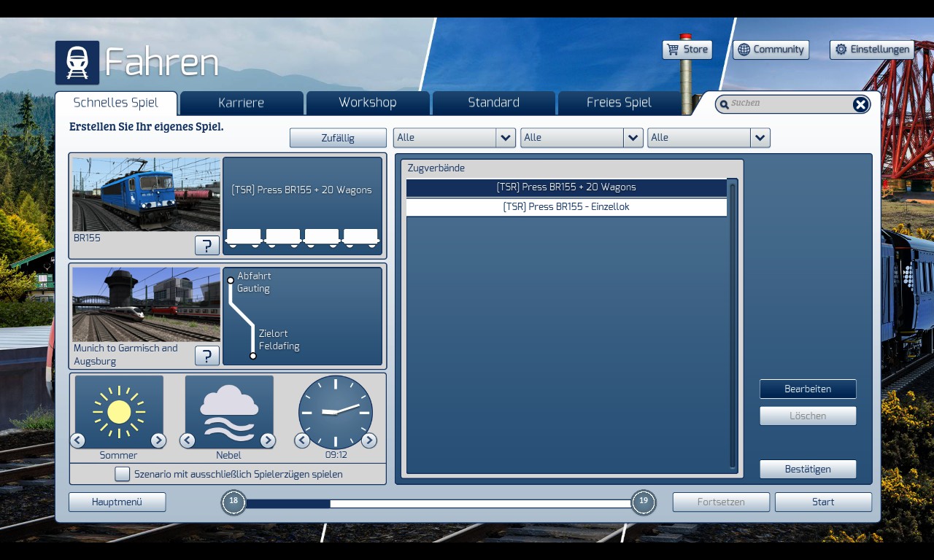The height and width of the screenshot is (560, 934).
Task: Open the Store via shopping cart button
Action: (687, 50)
